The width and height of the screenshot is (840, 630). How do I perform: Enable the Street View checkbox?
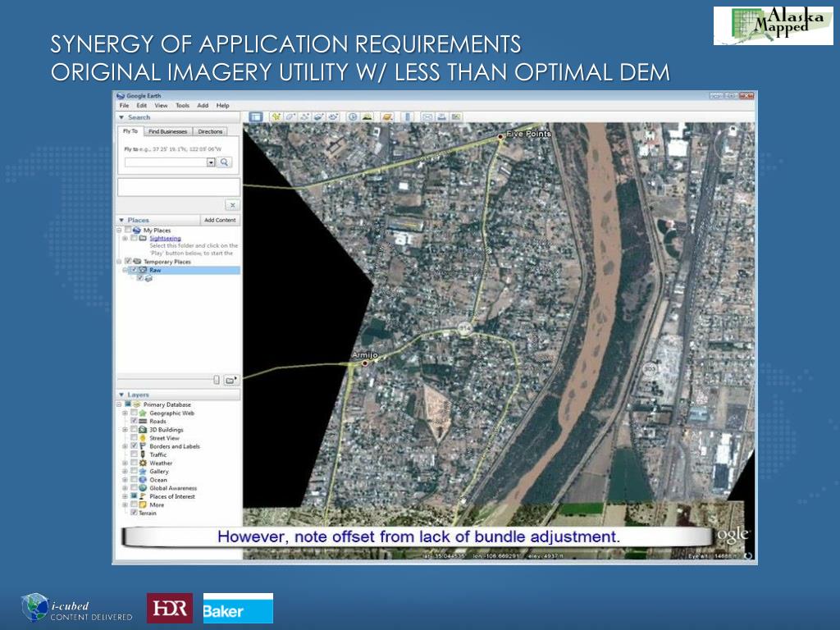coord(134,438)
